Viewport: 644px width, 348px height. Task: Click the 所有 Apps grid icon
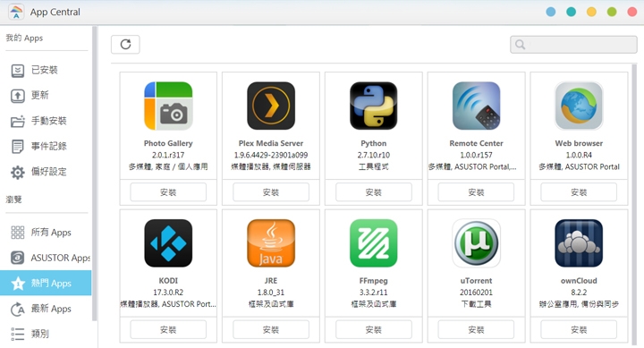[18, 233]
